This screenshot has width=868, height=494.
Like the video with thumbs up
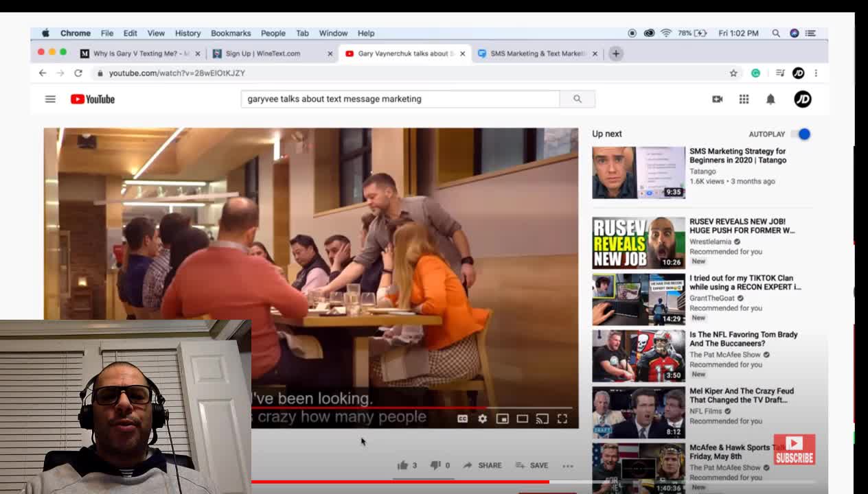(407, 465)
